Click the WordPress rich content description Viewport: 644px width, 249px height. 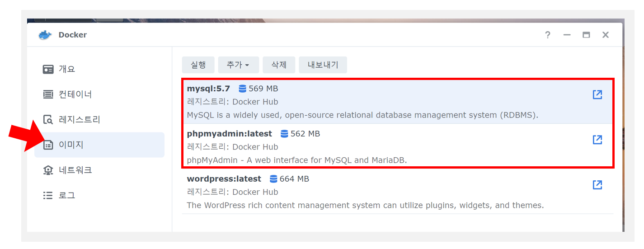(365, 206)
